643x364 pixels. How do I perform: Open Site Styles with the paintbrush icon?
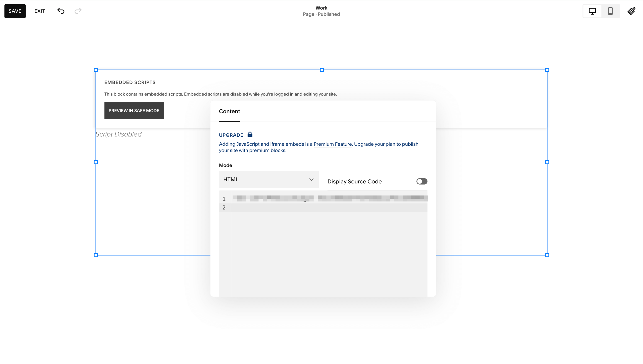pos(632,11)
